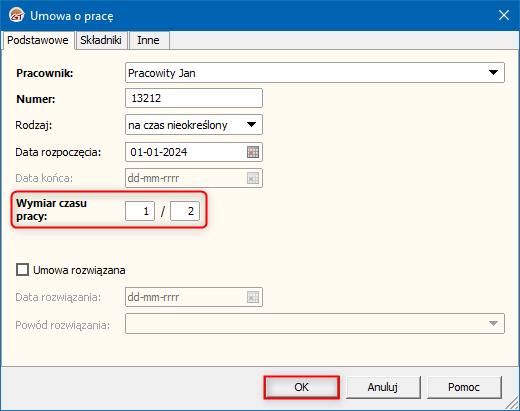
Task: Click into Data rozpoczęcia date field
Action: pos(186,152)
